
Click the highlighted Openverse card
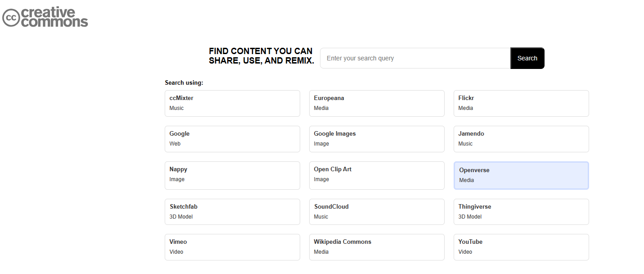click(x=521, y=175)
